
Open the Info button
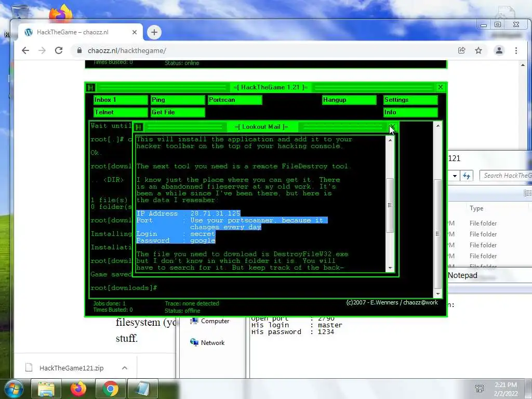tap(410, 112)
